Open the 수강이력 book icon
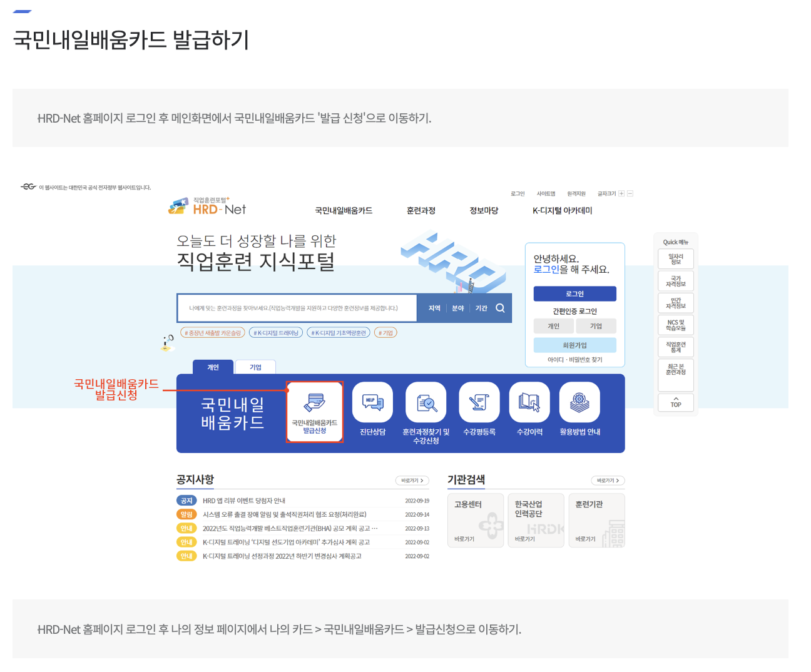 pos(529,402)
